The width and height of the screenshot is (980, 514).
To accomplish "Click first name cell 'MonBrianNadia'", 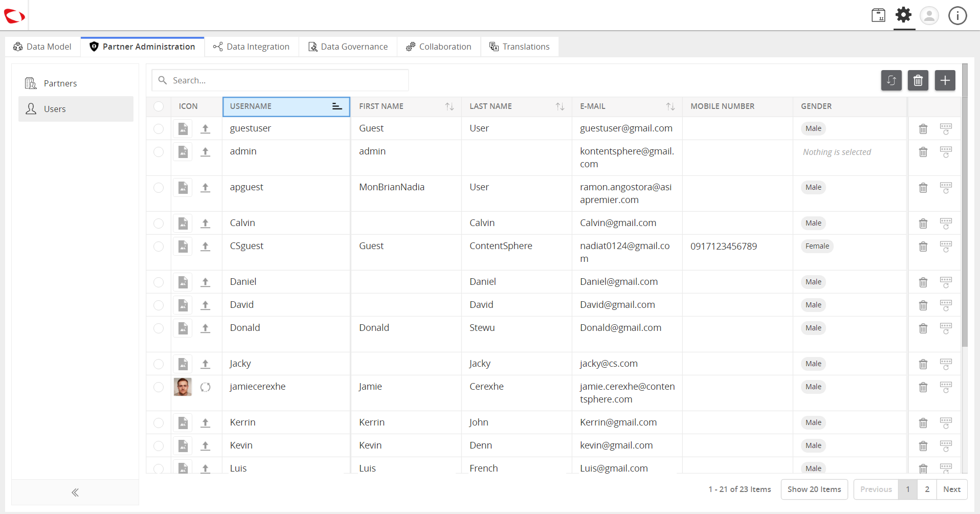I will point(392,187).
